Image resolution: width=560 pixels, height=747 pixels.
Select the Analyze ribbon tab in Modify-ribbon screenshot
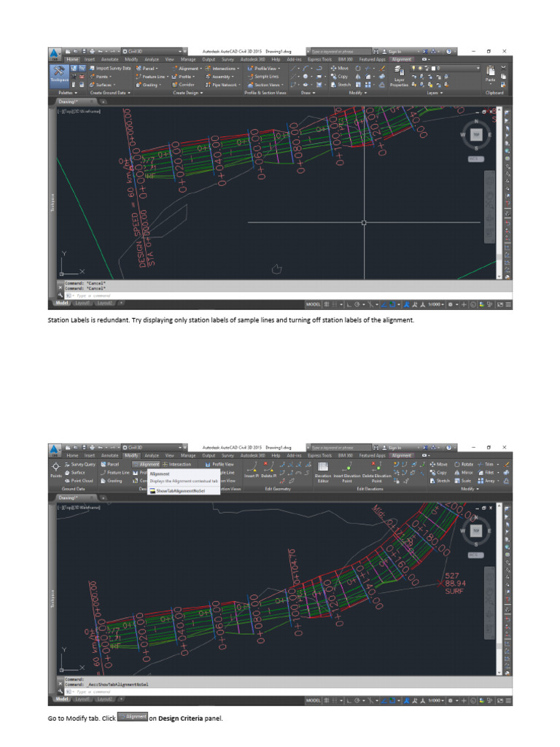(x=152, y=456)
